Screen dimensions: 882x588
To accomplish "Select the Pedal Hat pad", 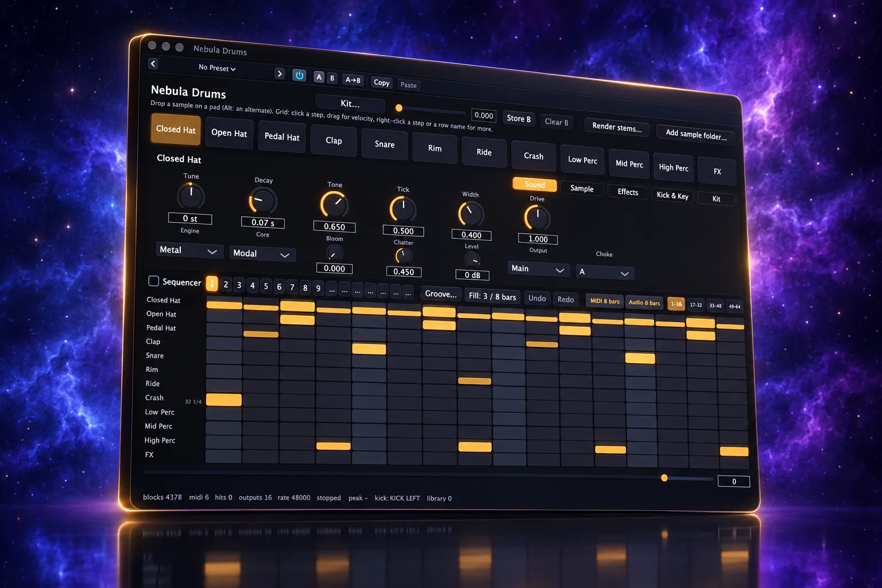I will click(x=281, y=137).
